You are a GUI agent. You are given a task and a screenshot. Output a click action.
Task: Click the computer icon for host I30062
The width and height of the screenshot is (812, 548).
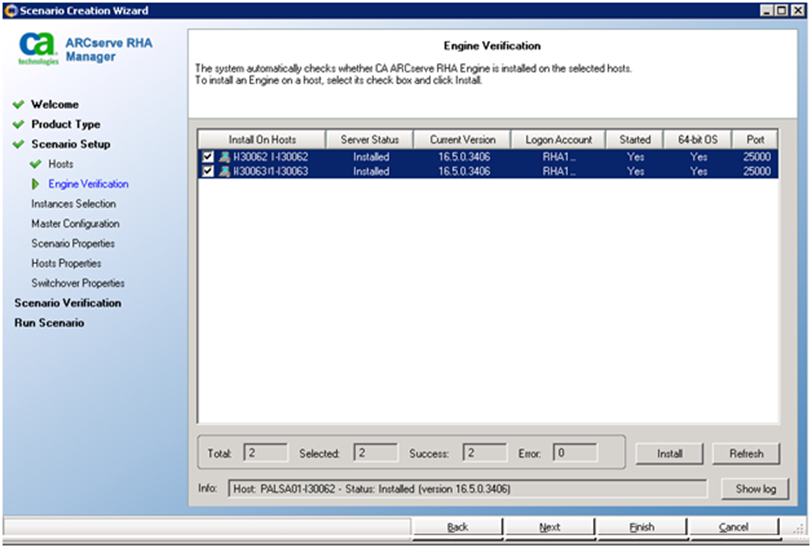(x=224, y=156)
